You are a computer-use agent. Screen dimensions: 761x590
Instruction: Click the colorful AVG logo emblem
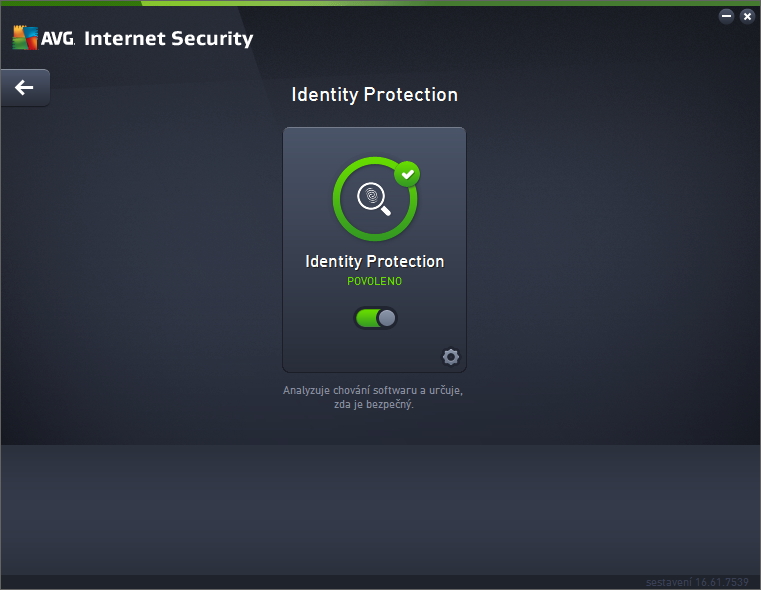pyautogui.click(x=24, y=38)
